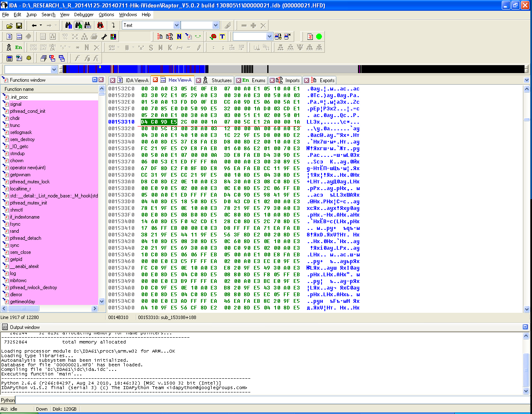Image resolution: width=532 pixels, height=414 pixels.
Task: Click the yellow N names icon
Action: 179,37
